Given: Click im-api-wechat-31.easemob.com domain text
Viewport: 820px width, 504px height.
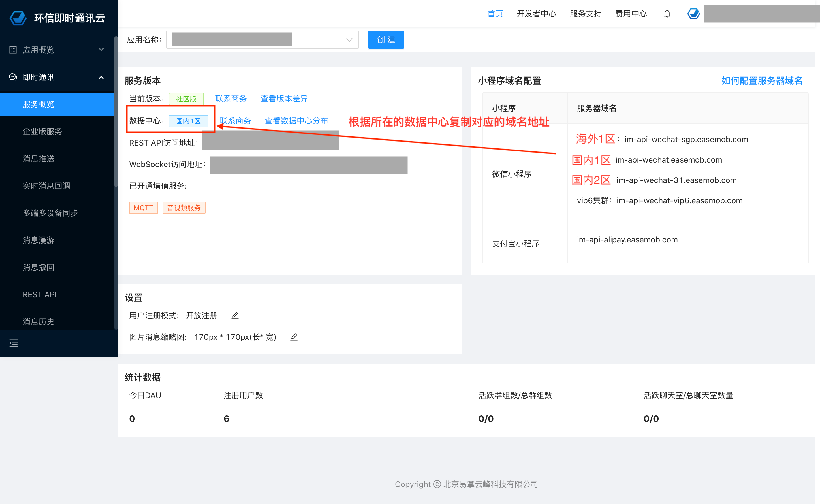Looking at the screenshot, I should (677, 180).
